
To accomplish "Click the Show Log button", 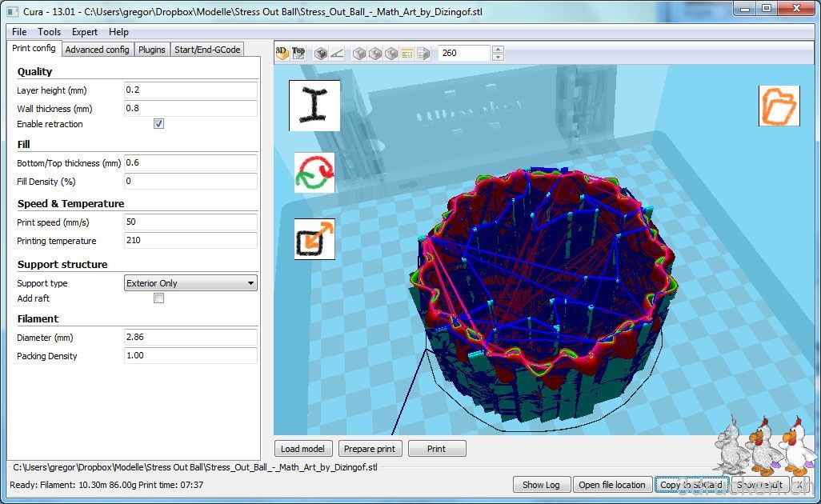I will (x=542, y=485).
